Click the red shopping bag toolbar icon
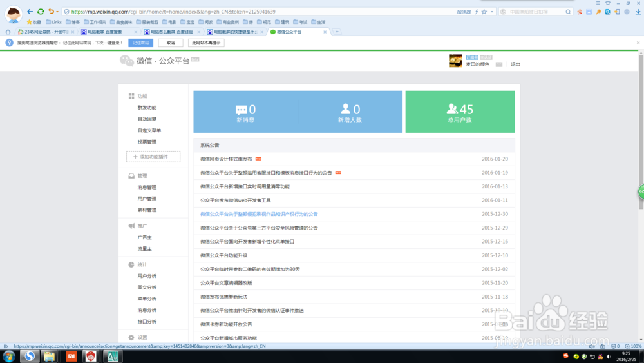The width and height of the screenshot is (644, 363). tap(580, 12)
